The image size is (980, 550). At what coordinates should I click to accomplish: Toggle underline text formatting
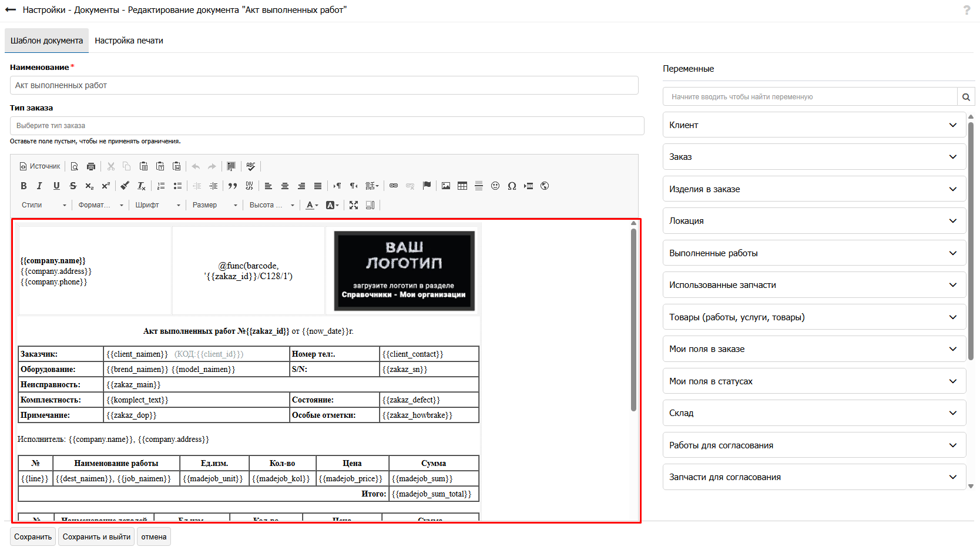pyautogui.click(x=56, y=186)
